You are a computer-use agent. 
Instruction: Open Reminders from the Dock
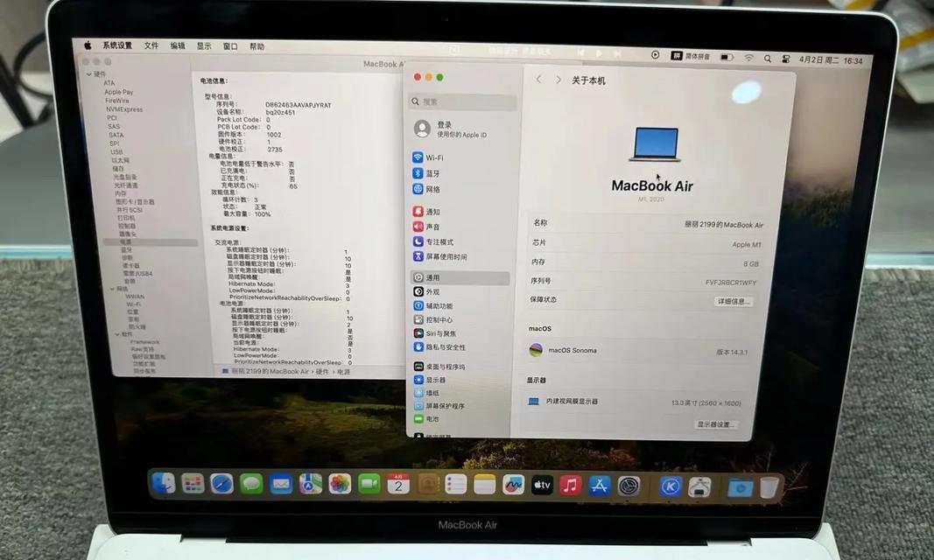click(456, 485)
